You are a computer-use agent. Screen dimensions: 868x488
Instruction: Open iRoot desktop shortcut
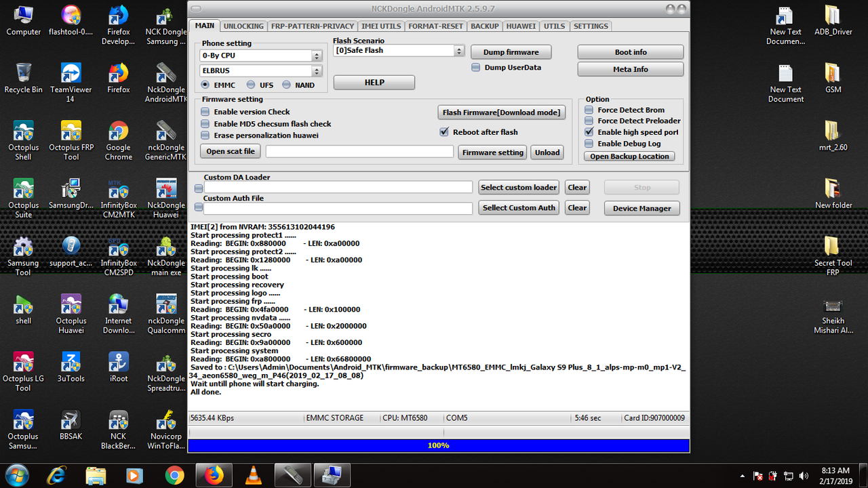tap(119, 367)
